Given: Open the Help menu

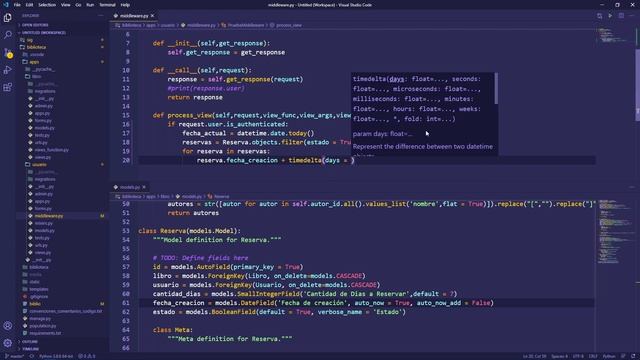Looking at the screenshot, I should click(x=125, y=5).
